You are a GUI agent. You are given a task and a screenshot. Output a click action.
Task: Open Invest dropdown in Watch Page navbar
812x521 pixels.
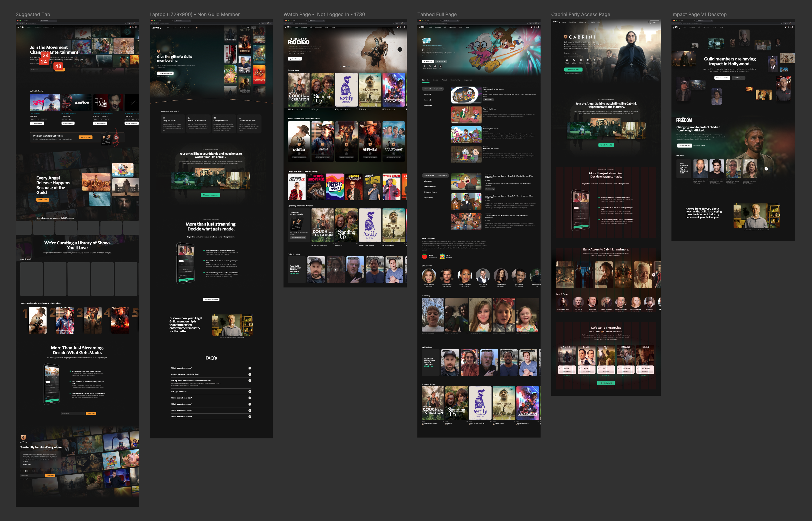click(x=327, y=27)
